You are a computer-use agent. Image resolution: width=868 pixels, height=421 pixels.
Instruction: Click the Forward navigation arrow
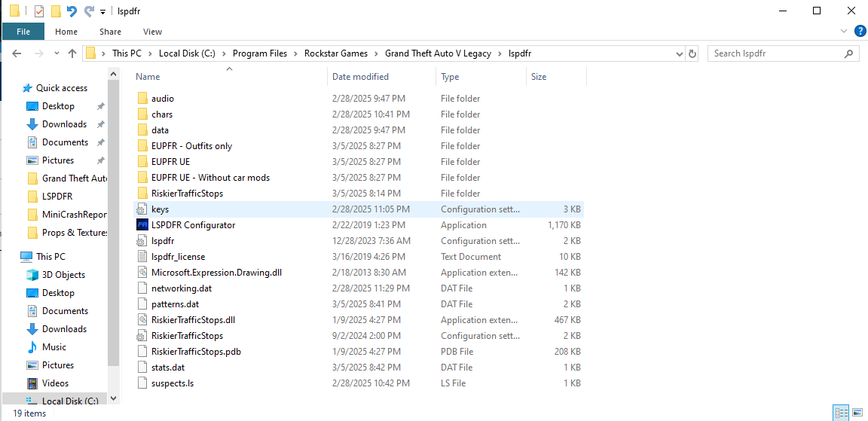click(x=38, y=53)
